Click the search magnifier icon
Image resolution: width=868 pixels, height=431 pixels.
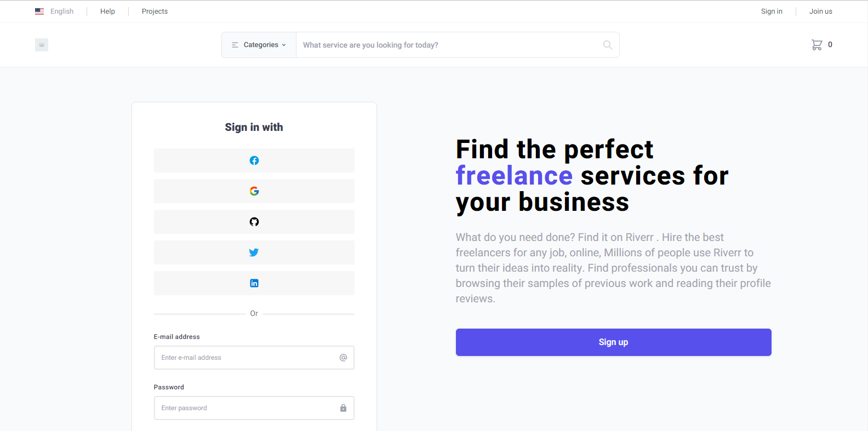click(x=607, y=45)
